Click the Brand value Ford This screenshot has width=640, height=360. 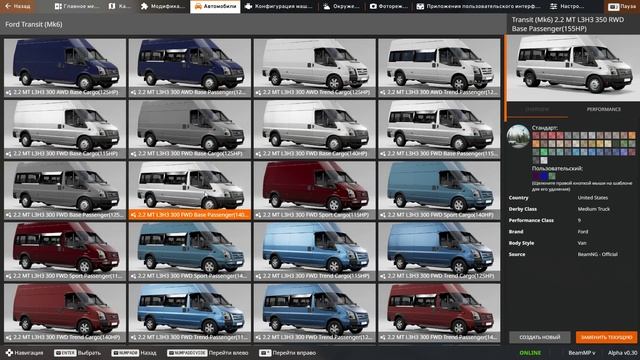(x=583, y=231)
